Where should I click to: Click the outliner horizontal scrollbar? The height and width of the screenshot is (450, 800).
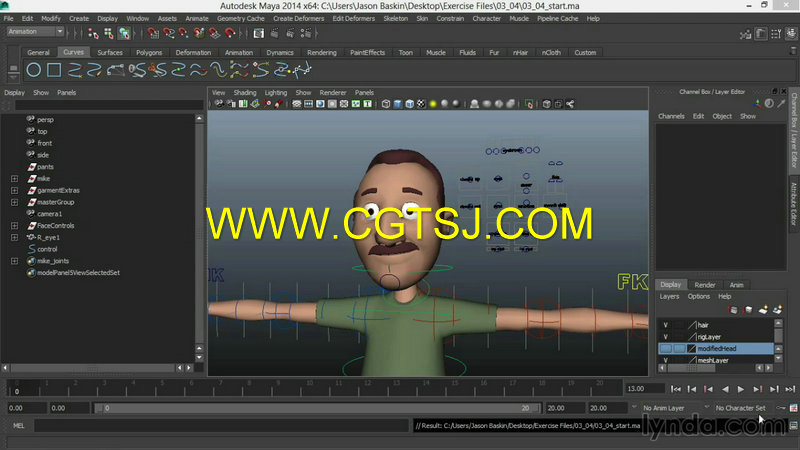94,368
